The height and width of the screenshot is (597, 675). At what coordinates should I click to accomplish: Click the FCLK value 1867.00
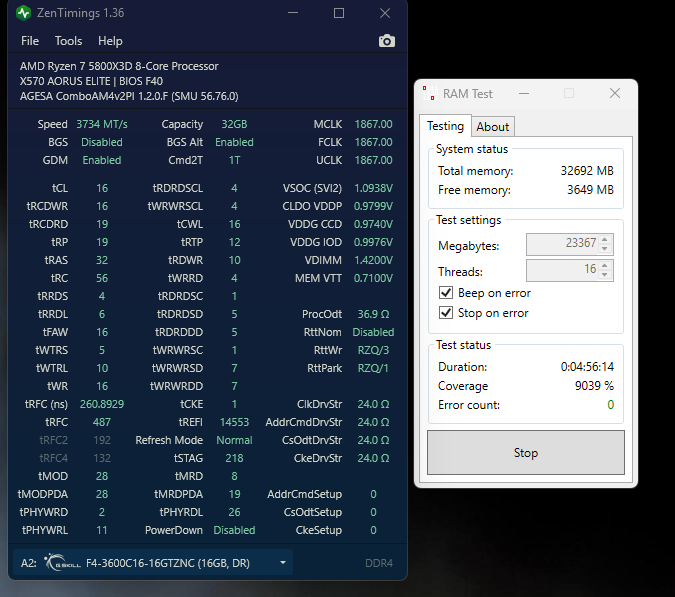click(373, 142)
